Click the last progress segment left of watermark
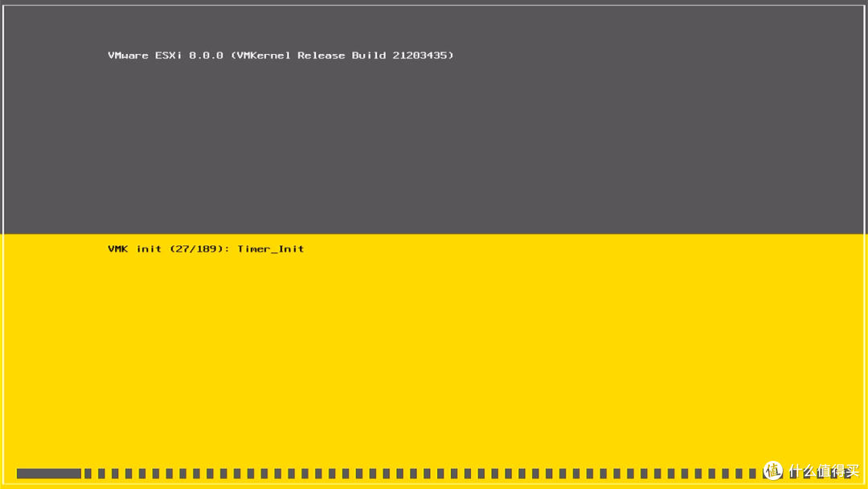 754,474
